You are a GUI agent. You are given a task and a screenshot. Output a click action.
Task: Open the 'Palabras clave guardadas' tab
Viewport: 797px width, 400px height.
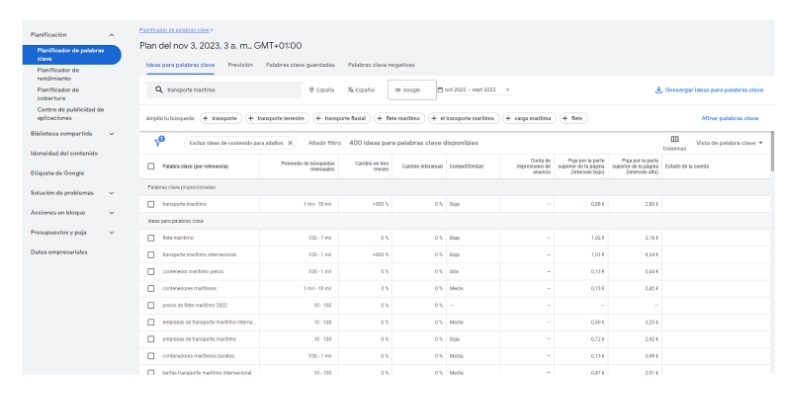coord(300,65)
